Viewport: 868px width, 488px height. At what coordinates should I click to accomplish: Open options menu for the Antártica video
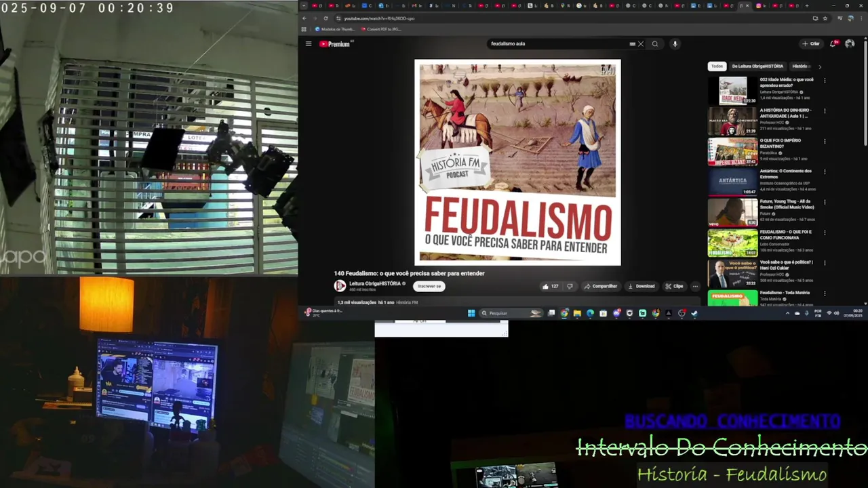pyautogui.click(x=825, y=171)
